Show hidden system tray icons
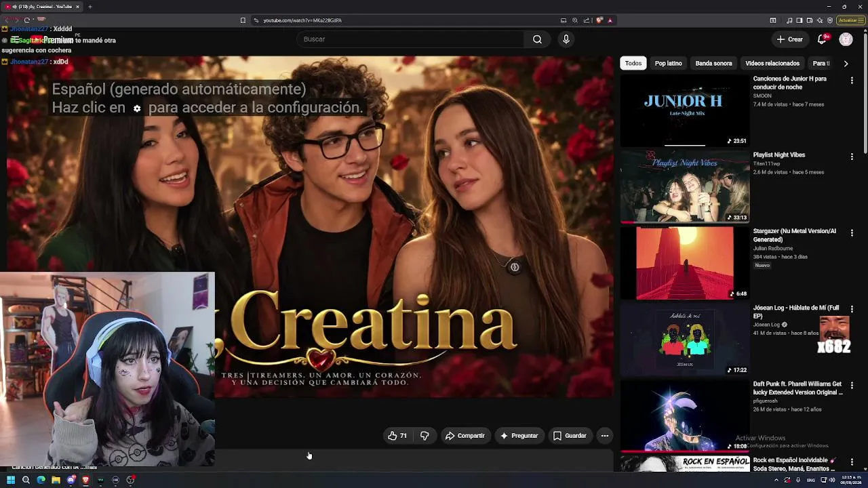This screenshot has height=488, width=868. 776,480
